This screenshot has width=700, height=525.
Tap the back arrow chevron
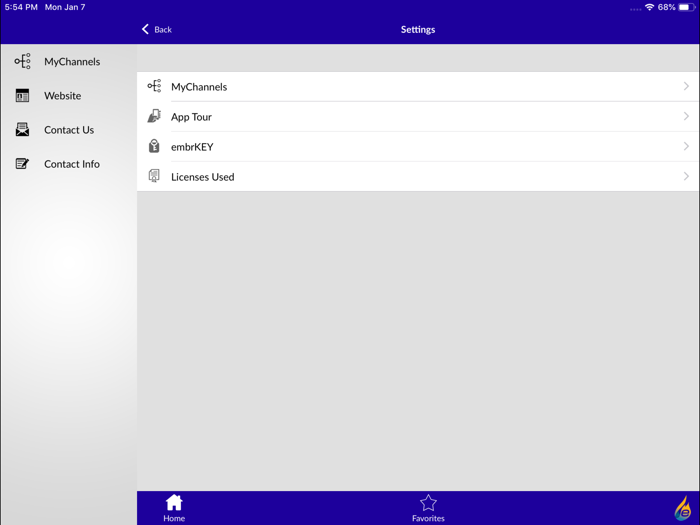click(145, 29)
